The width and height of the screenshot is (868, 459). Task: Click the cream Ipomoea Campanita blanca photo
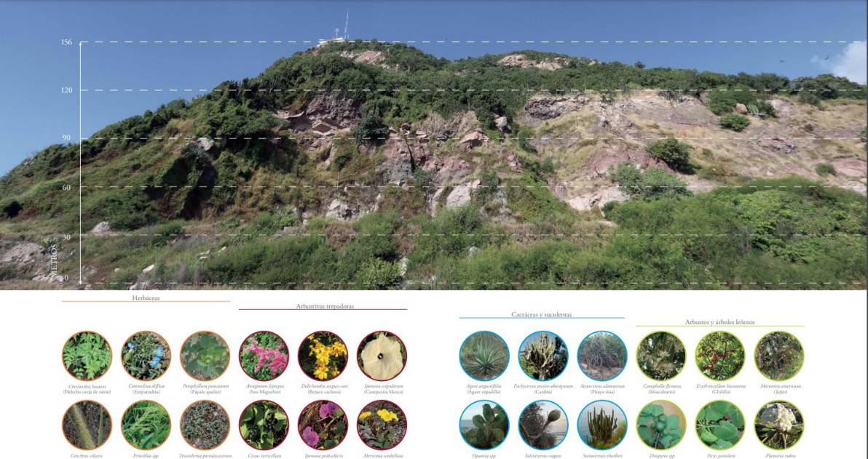[382, 356]
